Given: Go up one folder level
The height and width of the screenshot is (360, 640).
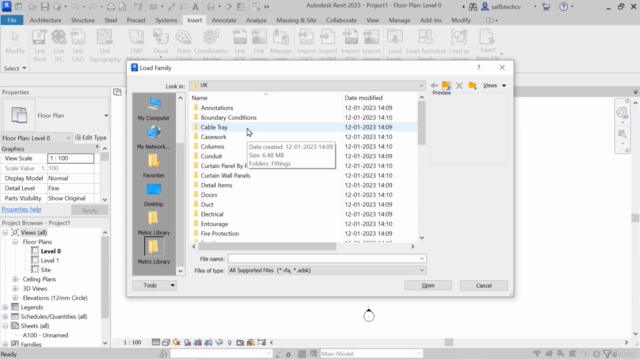Looking at the screenshot, I should (446, 85).
